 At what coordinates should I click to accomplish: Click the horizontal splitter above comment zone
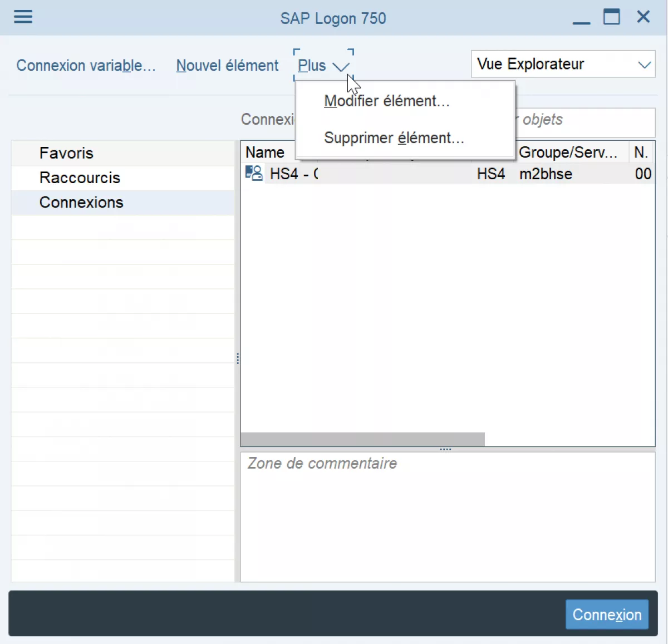tap(445, 449)
